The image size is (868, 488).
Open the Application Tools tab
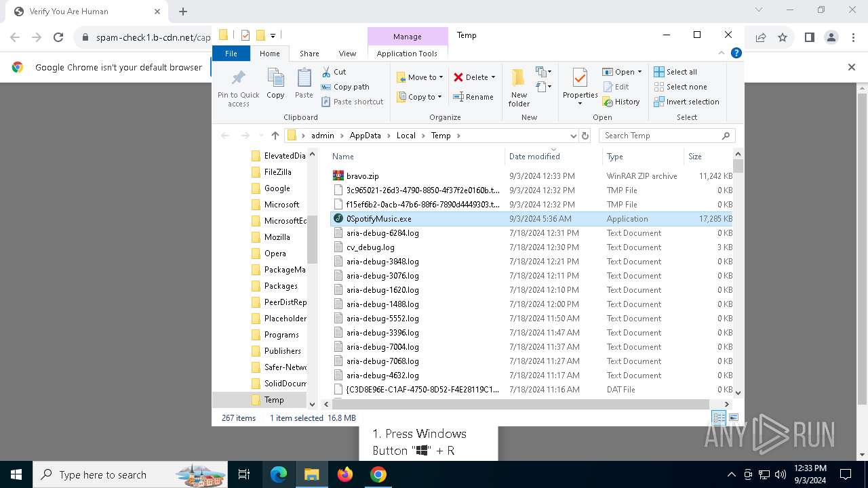coord(407,54)
